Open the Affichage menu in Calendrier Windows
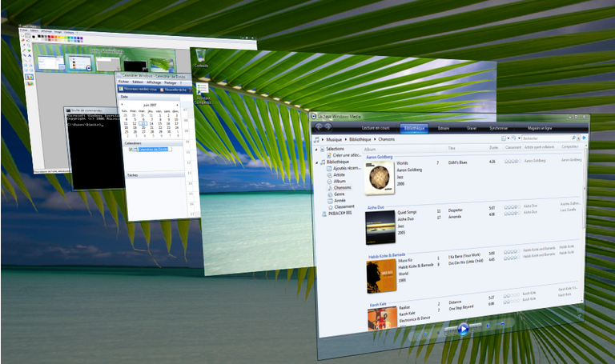Viewport: 615px width, 364px height. tap(154, 82)
